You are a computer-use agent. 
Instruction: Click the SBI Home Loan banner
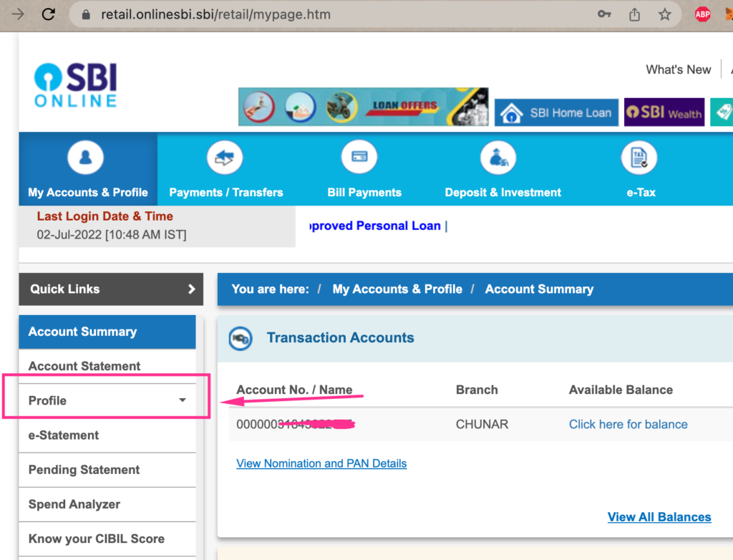tap(557, 112)
